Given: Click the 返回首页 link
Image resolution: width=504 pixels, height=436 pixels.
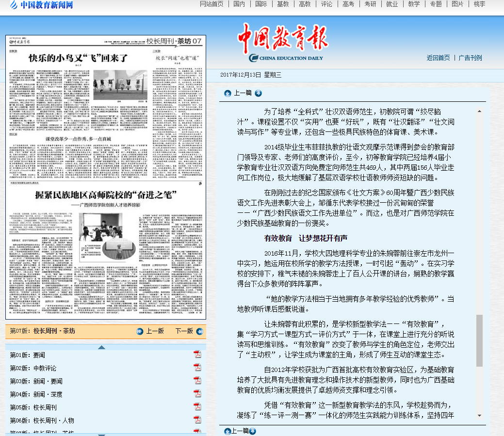Looking at the screenshot, I should 439,58.
